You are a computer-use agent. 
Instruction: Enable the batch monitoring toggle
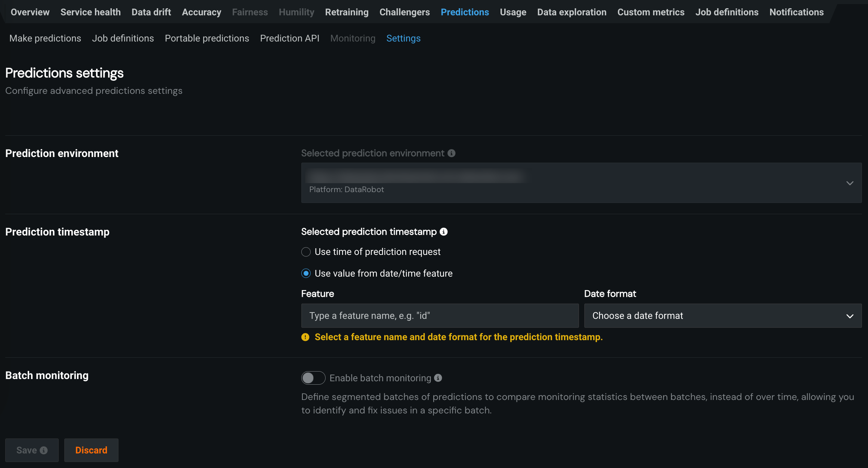(x=313, y=378)
